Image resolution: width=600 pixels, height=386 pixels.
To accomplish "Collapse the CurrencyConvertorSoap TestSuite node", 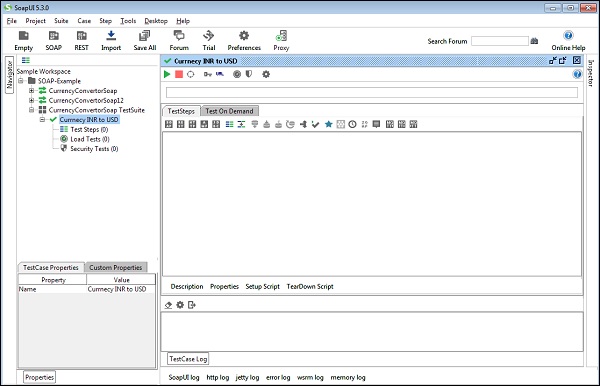I will point(31,110).
